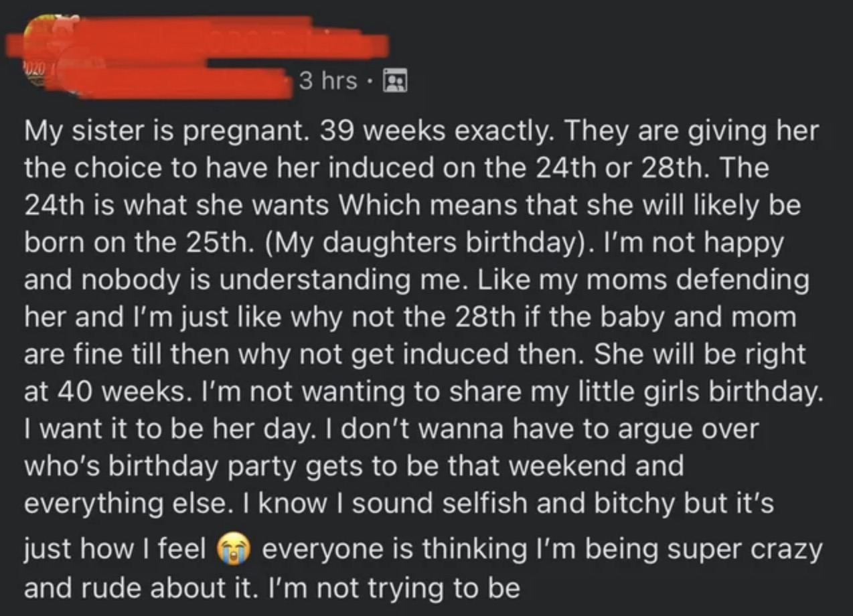
Task: Click the friends audience icon beside timestamp
Action: pos(393,82)
